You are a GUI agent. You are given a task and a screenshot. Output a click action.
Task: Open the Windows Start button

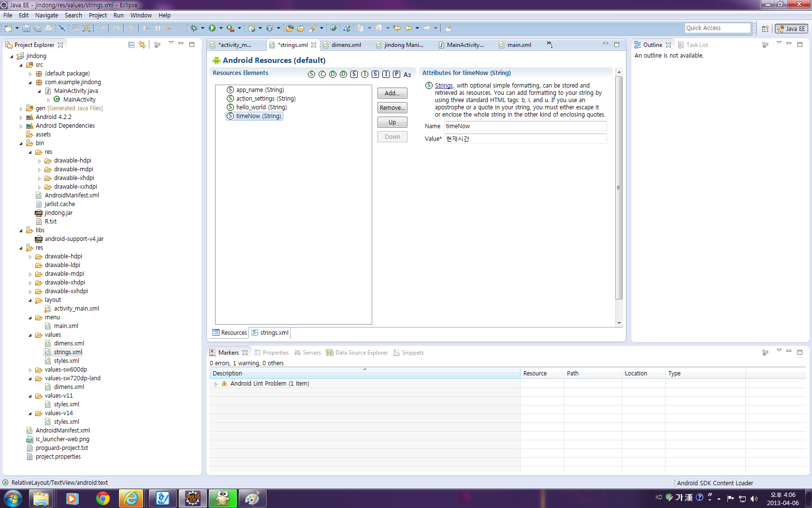pyautogui.click(x=13, y=498)
